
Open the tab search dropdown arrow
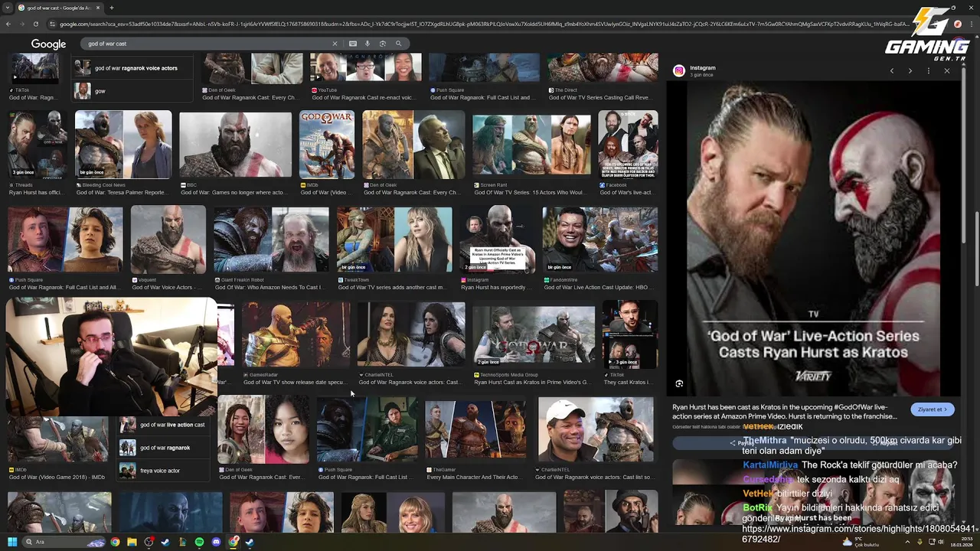[7, 8]
